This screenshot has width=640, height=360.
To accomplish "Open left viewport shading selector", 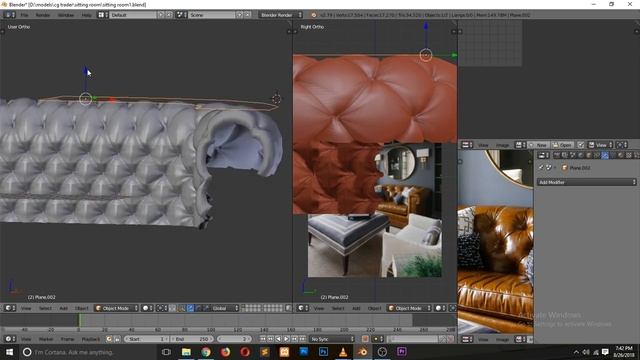I will [x=147, y=308].
